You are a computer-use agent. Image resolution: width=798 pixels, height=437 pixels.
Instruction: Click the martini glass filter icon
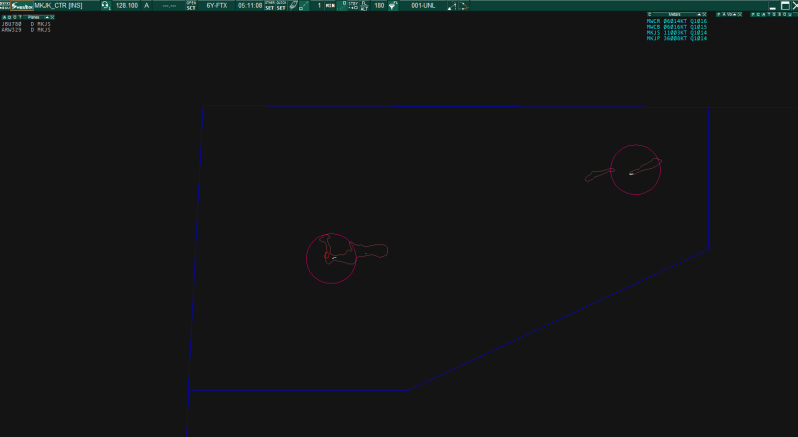click(392, 6)
